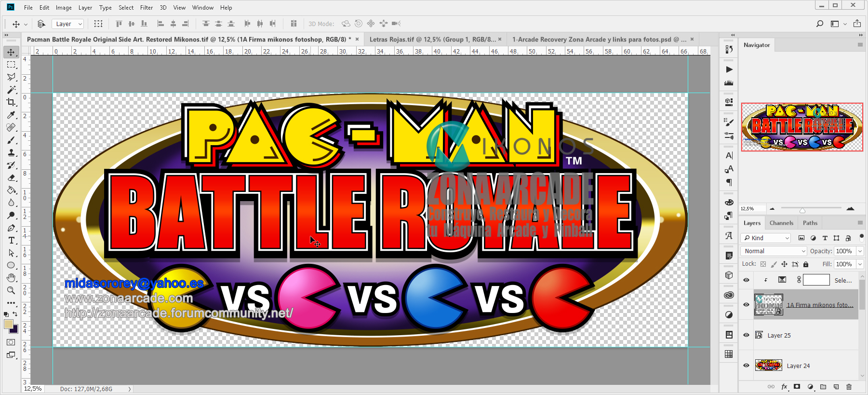Change the screen mode
Screen dimensions: 868x395
coord(11,355)
